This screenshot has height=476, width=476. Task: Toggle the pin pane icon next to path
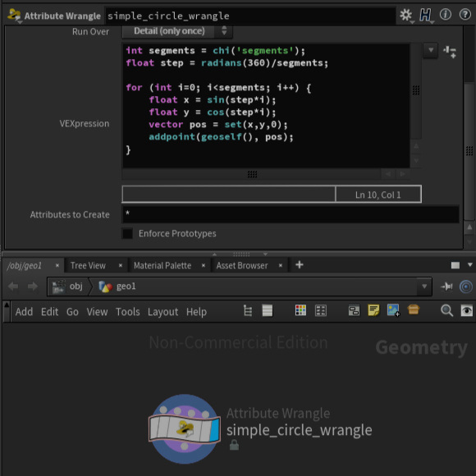tap(446, 286)
